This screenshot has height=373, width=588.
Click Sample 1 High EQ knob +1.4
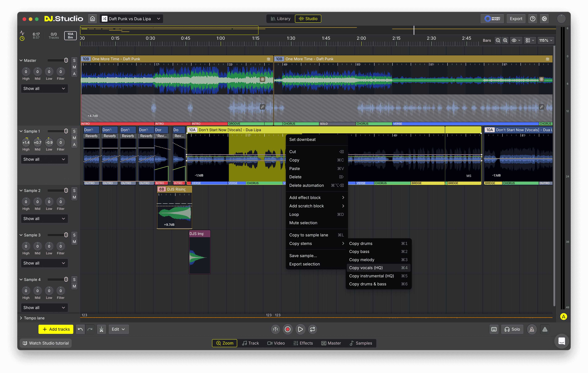26,142
